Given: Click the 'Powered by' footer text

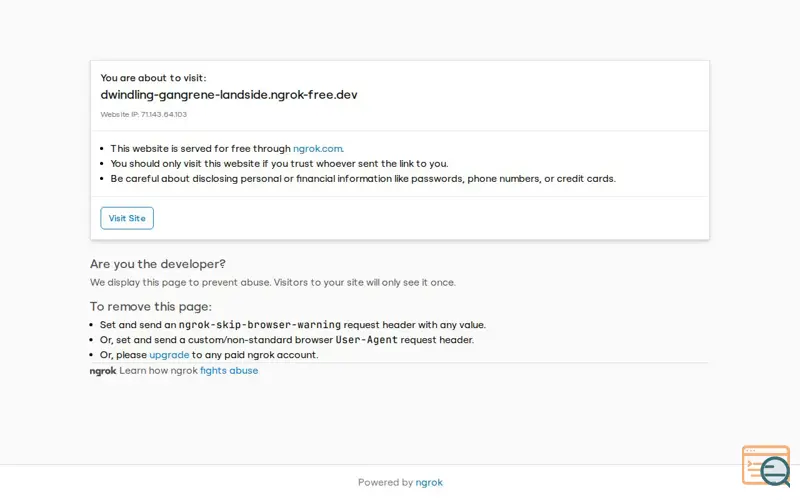Looking at the screenshot, I should pos(385,483).
